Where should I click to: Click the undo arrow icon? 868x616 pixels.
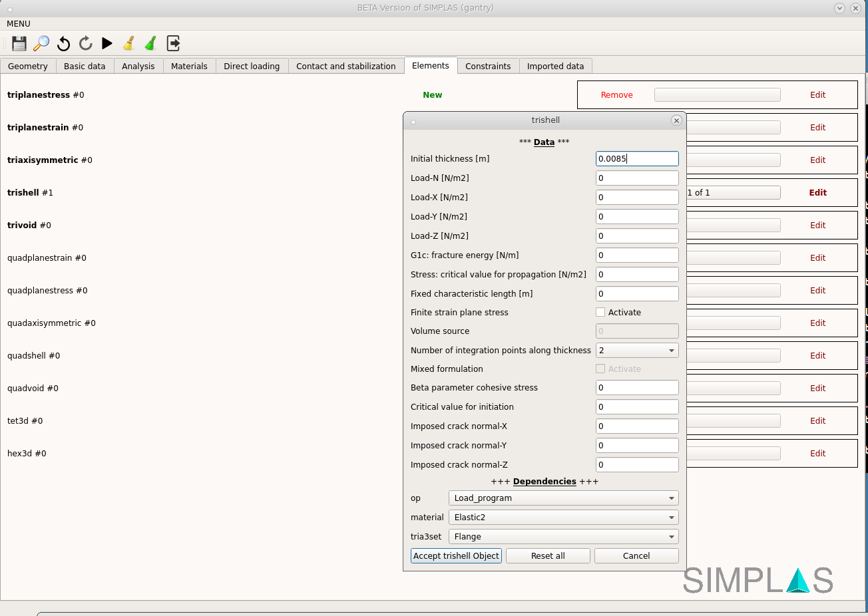[x=63, y=43]
